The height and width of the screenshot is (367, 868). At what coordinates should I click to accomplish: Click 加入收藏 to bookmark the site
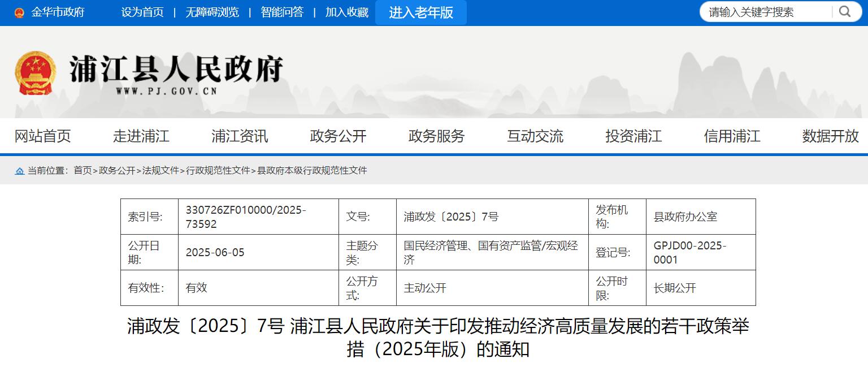coord(346,12)
